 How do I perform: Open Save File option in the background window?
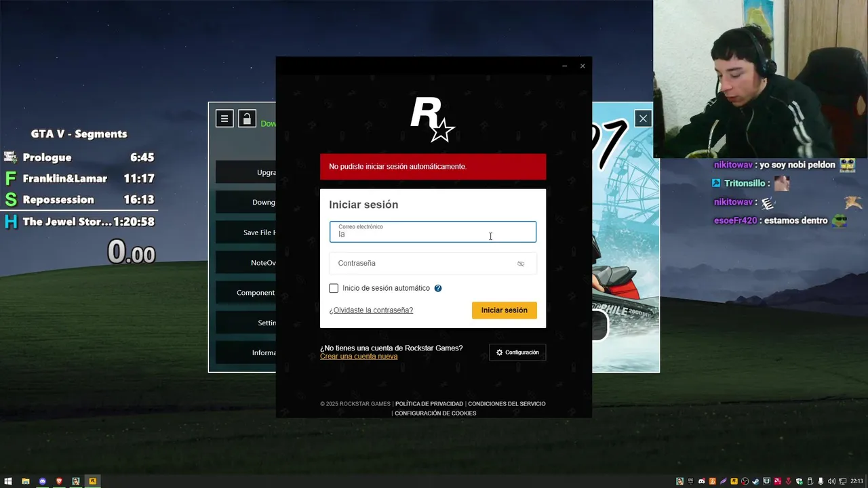pos(245,232)
